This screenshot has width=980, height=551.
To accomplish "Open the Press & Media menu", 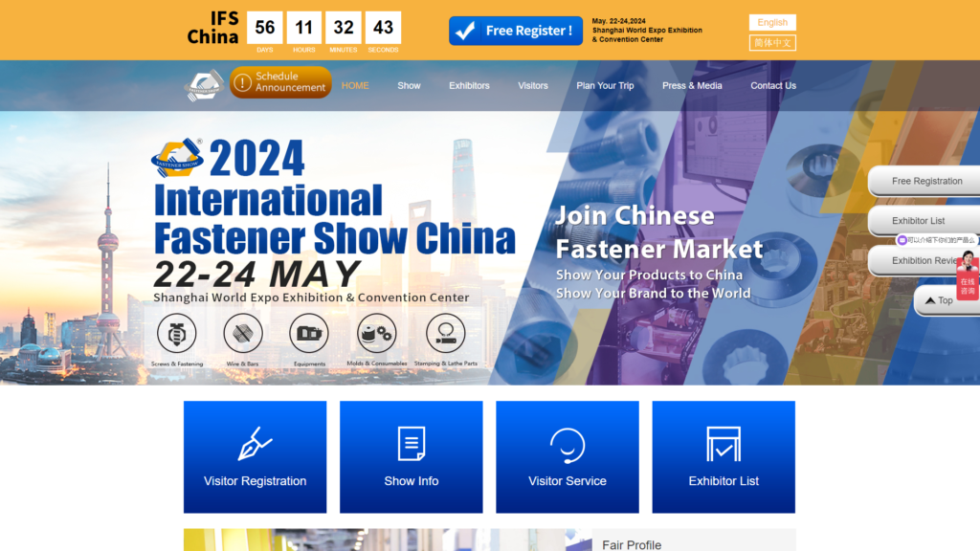I will pyautogui.click(x=692, y=85).
